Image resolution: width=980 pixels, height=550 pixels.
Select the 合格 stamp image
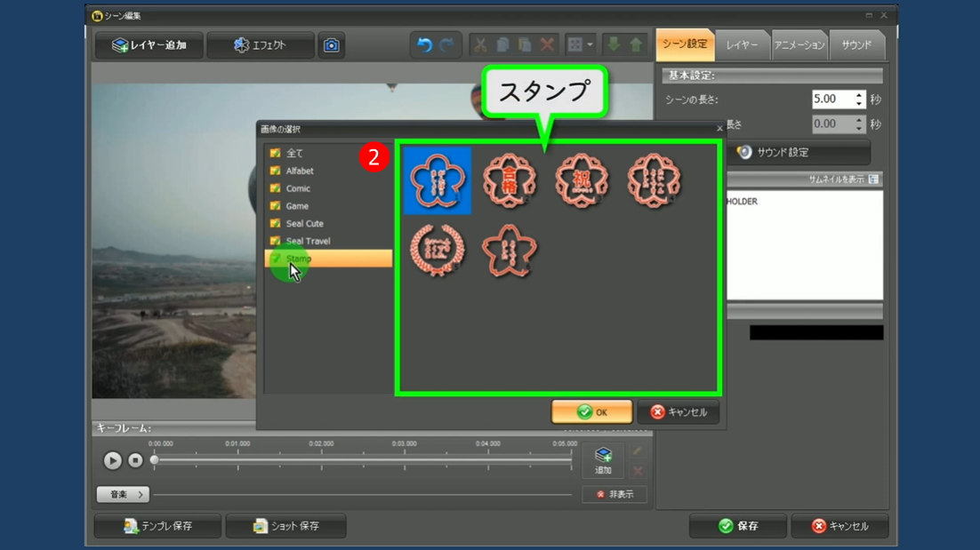pyautogui.click(x=510, y=180)
